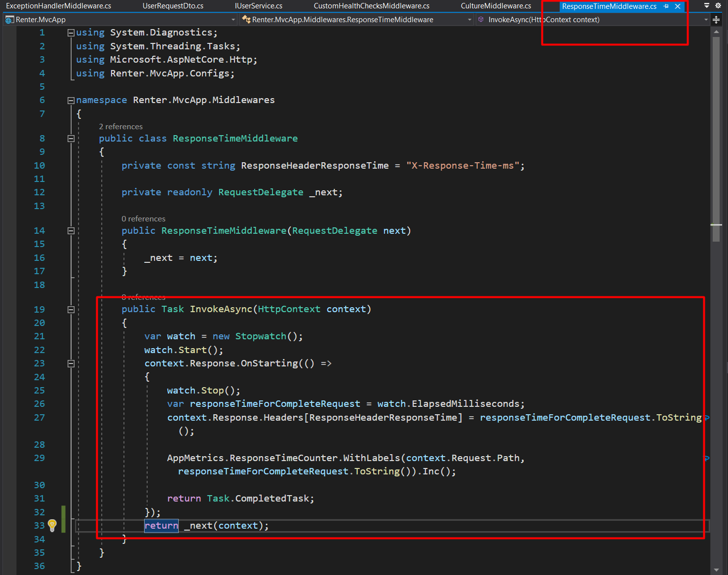
Task: Click the lightbulb quick actions icon
Action: click(x=52, y=525)
